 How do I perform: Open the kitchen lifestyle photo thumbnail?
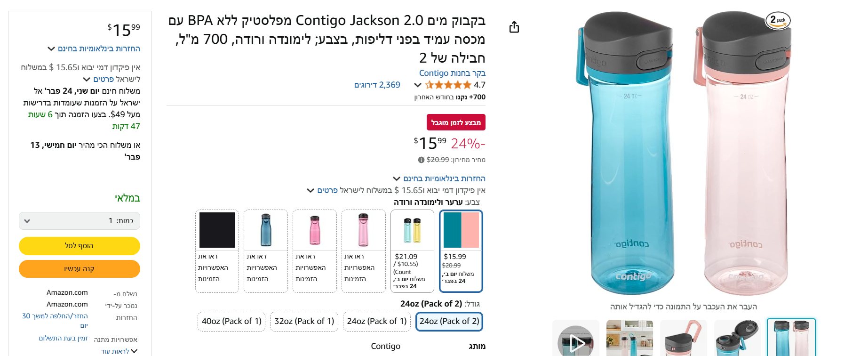tap(629, 339)
